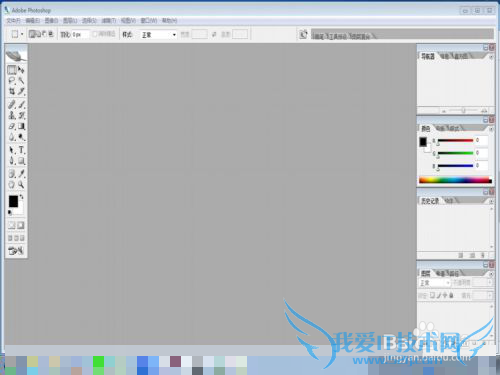
Task: Select the Crop tool
Action: 12,91
